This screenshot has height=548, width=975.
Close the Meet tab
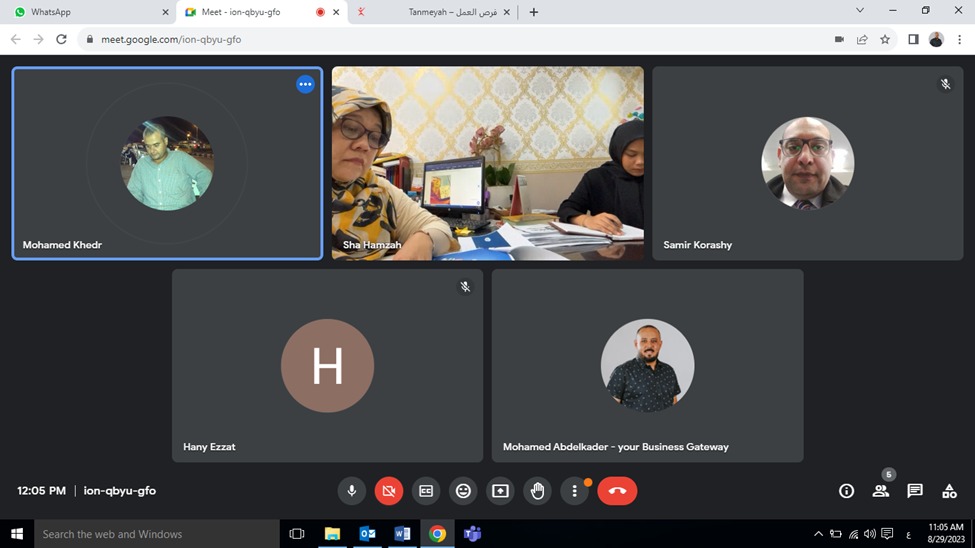336,12
